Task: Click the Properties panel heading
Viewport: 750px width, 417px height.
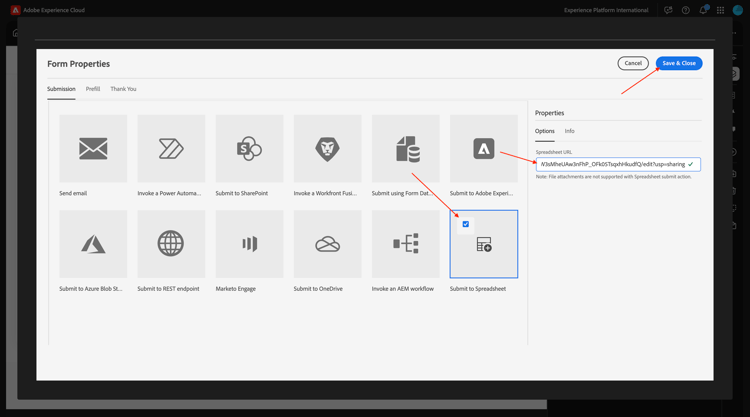Action: tap(550, 113)
